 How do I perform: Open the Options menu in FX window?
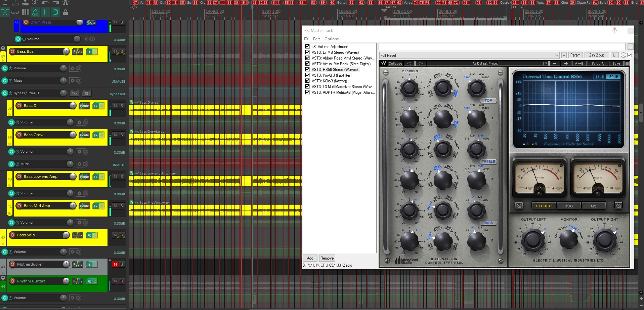(x=332, y=39)
